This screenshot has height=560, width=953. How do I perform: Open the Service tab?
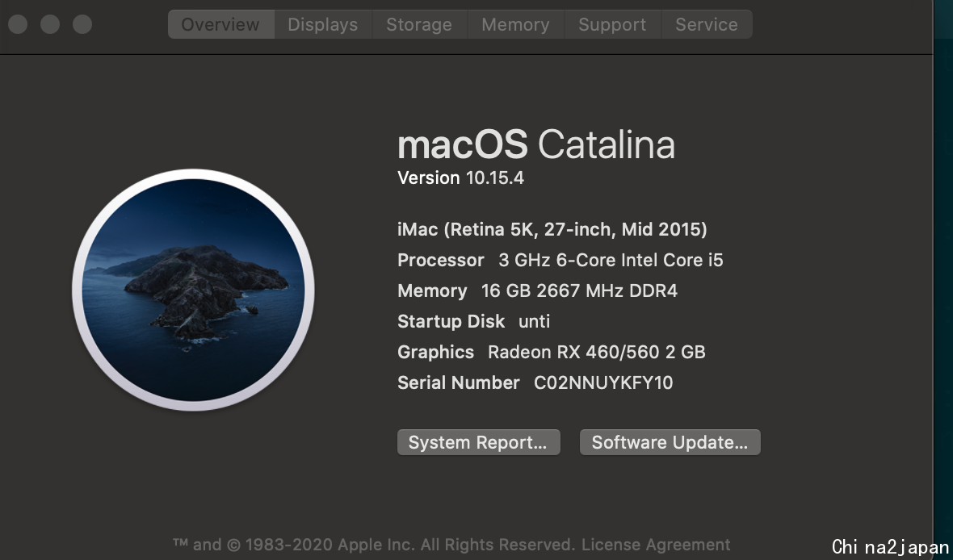(x=707, y=24)
